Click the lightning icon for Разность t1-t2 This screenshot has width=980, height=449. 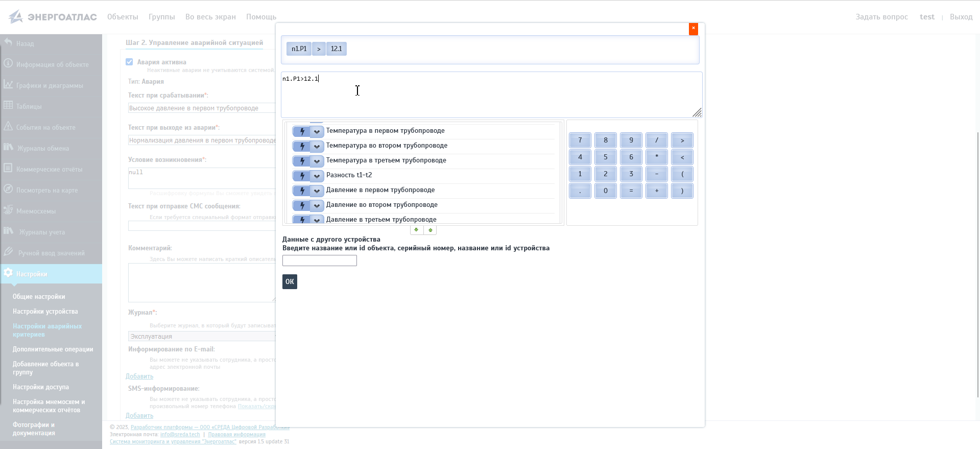coord(302,176)
